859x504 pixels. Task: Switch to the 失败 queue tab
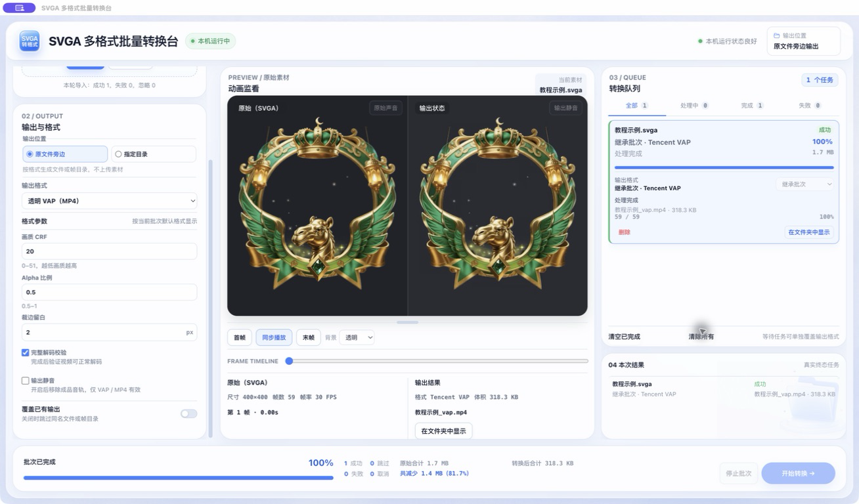click(809, 106)
